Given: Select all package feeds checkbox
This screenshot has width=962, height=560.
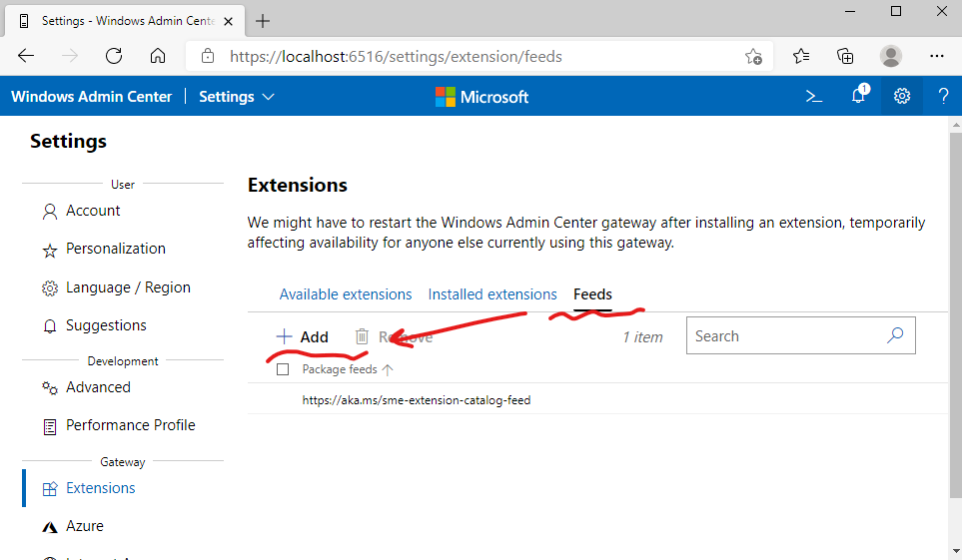Looking at the screenshot, I should click(283, 369).
